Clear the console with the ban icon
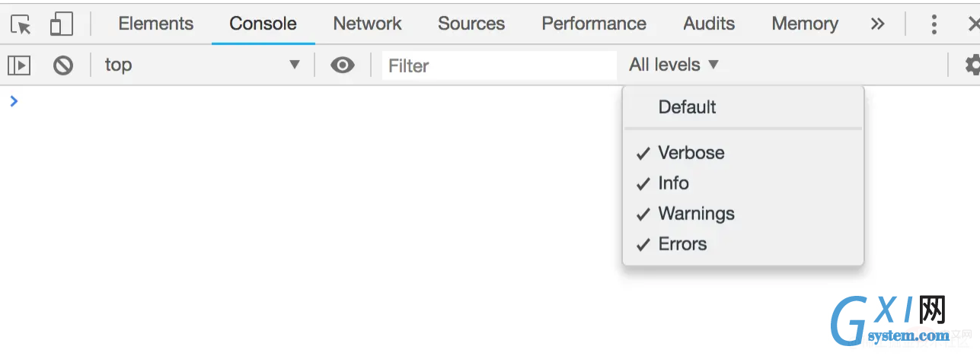This screenshot has height=359, width=980. tap(63, 65)
